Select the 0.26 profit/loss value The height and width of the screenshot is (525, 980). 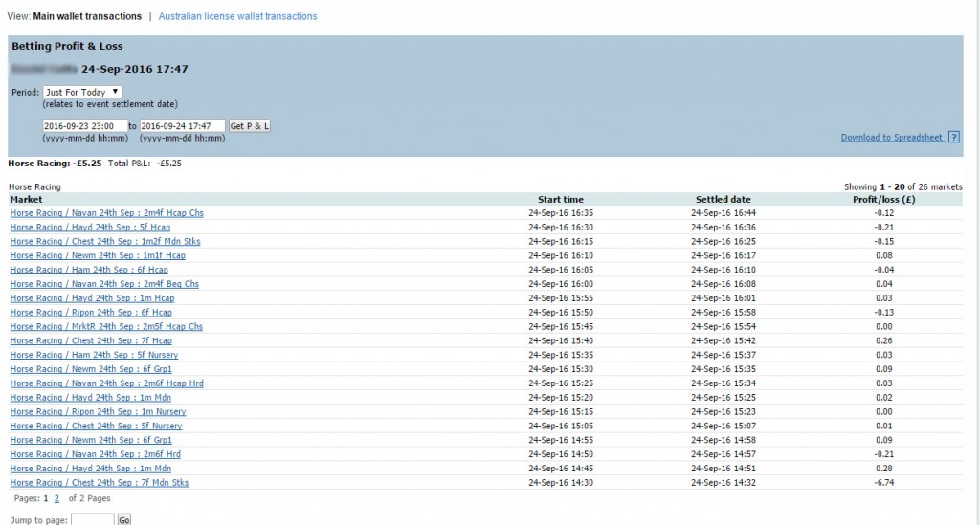click(x=883, y=340)
